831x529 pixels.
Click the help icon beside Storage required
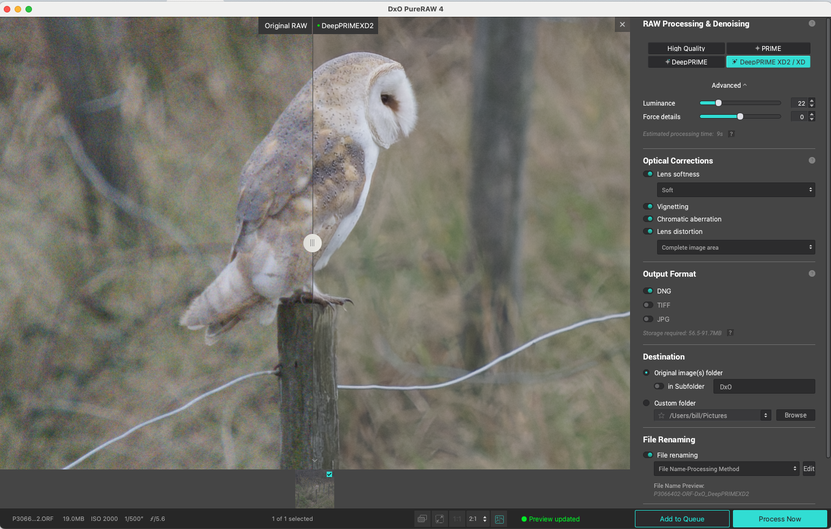point(731,333)
